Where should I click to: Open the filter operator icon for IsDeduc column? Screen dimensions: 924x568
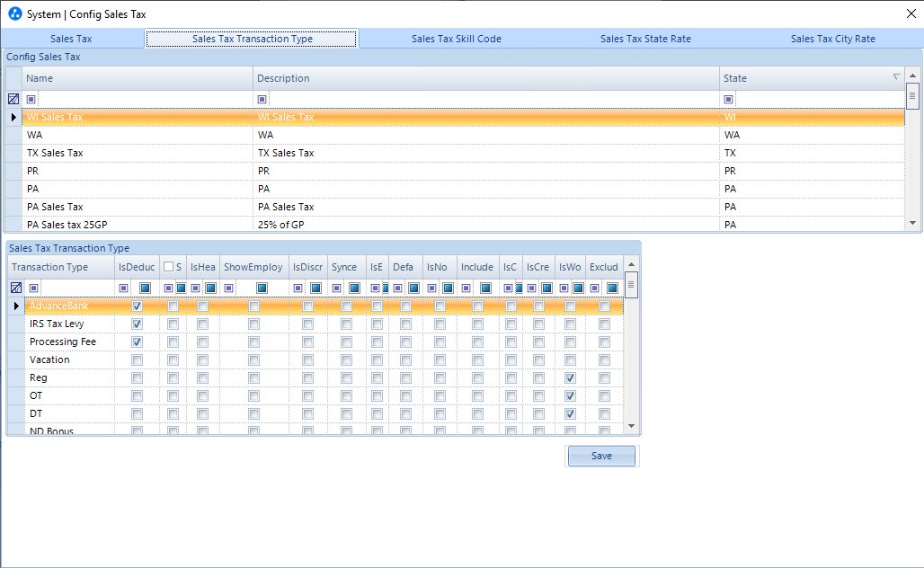point(124,288)
